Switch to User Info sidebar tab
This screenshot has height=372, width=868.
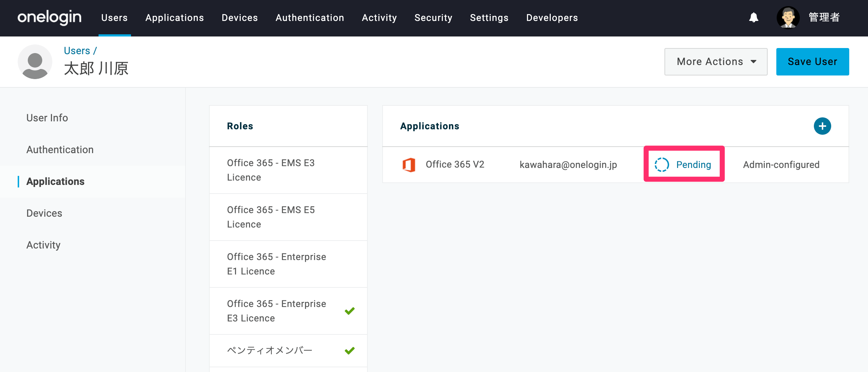tap(47, 118)
